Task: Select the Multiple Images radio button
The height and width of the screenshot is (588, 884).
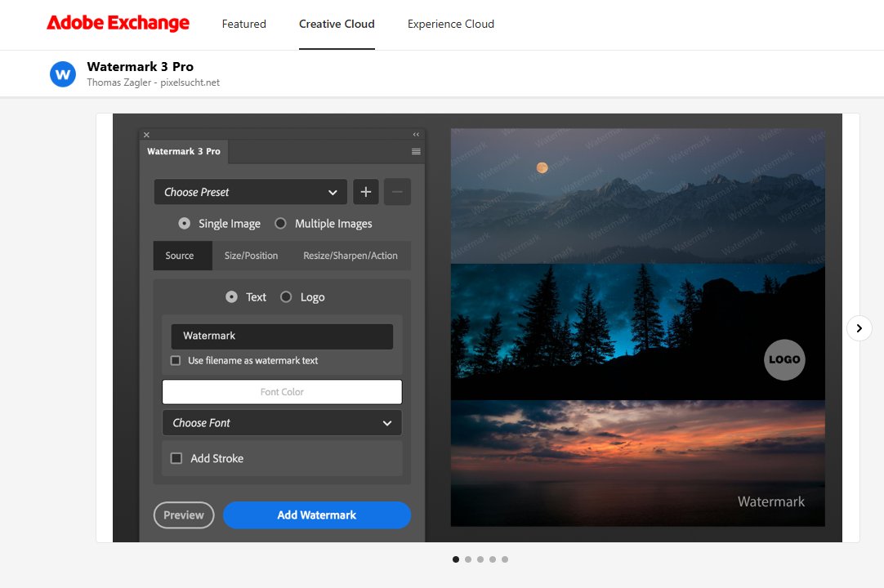Action: pos(280,223)
